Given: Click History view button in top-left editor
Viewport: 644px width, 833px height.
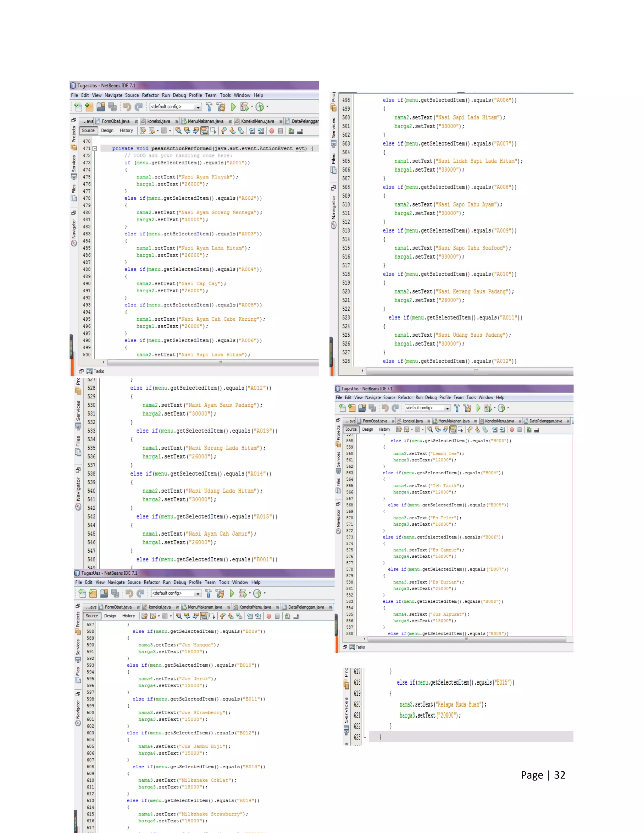Looking at the screenshot, I should pyautogui.click(x=126, y=130).
